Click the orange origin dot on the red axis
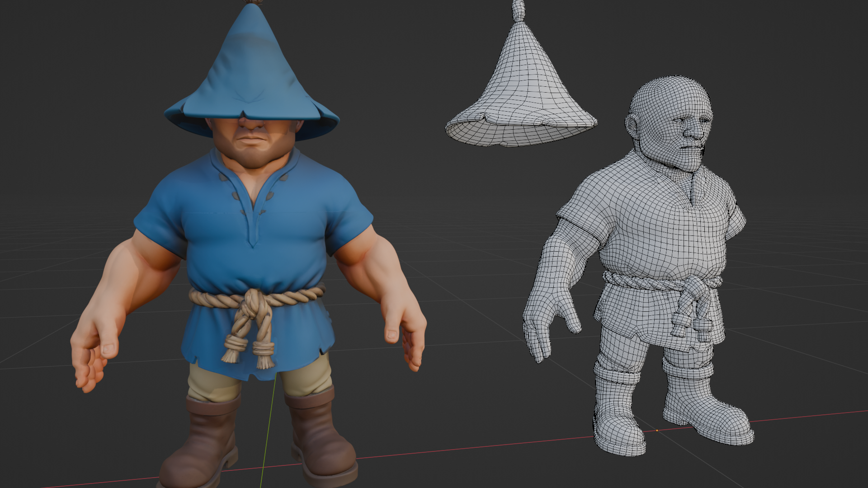The image size is (868, 488). (x=657, y=430)
